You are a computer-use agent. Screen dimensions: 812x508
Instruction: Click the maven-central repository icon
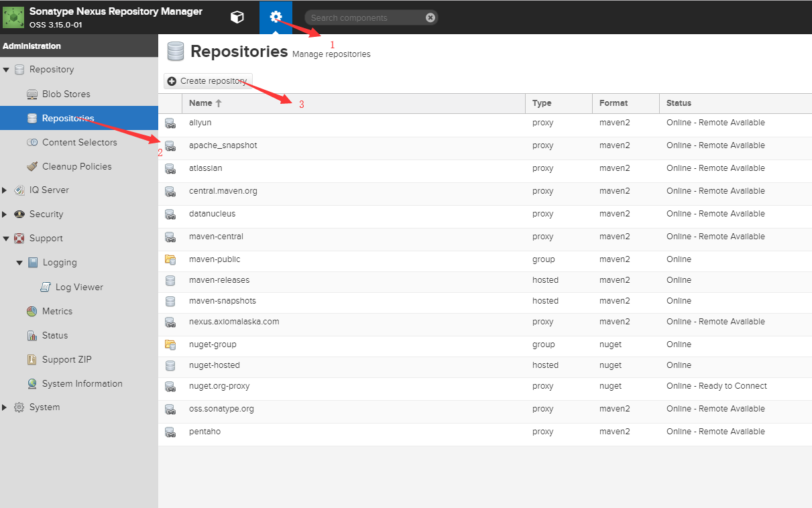170,237
